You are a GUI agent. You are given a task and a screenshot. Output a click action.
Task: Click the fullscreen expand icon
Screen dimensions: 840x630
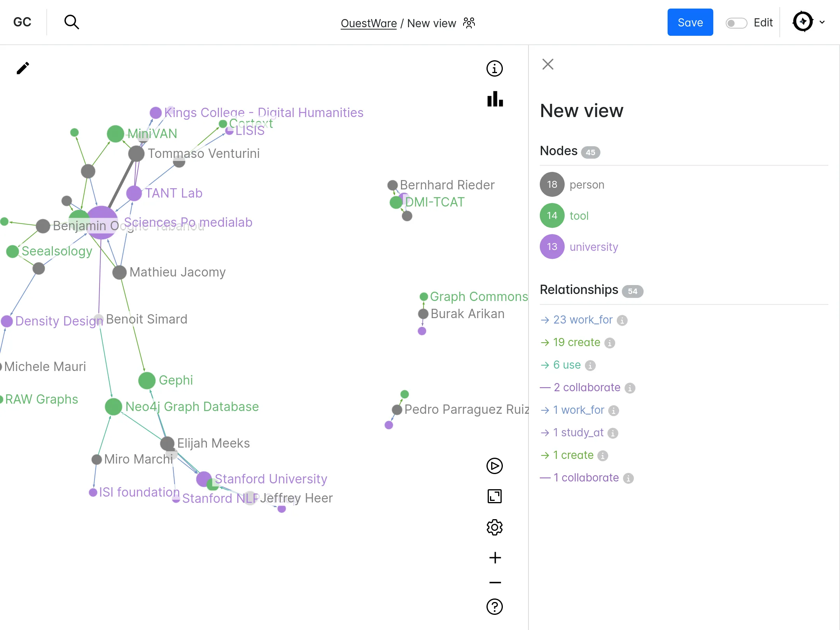[494, 496]
